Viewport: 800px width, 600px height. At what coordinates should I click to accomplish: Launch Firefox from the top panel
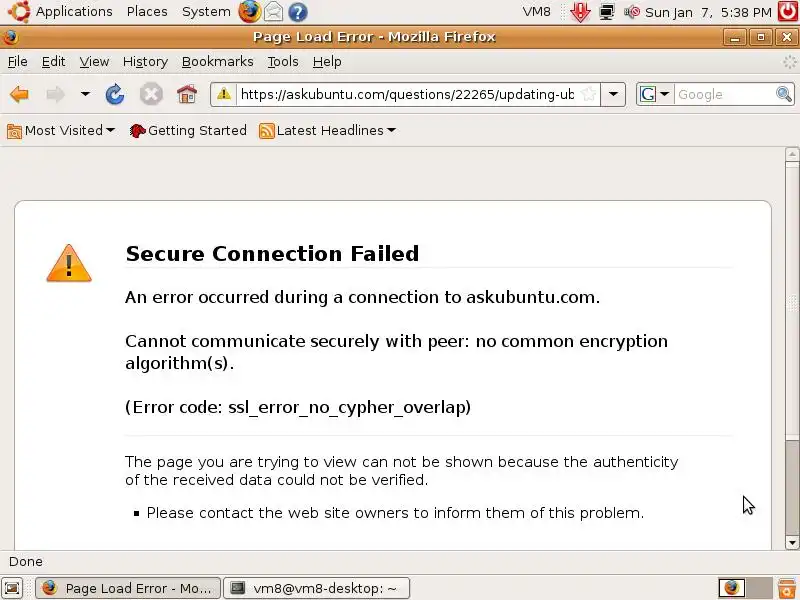pyautogui.click(x=249, y=12)
